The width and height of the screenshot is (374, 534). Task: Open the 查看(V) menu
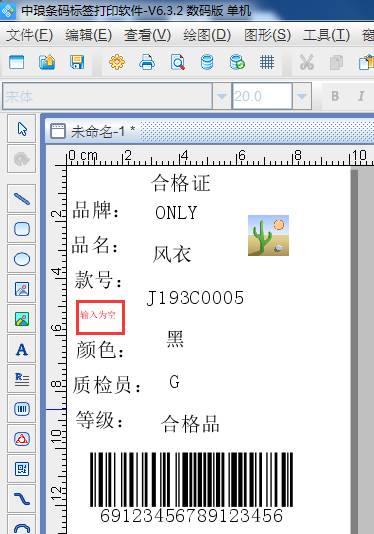click(147, 35)
